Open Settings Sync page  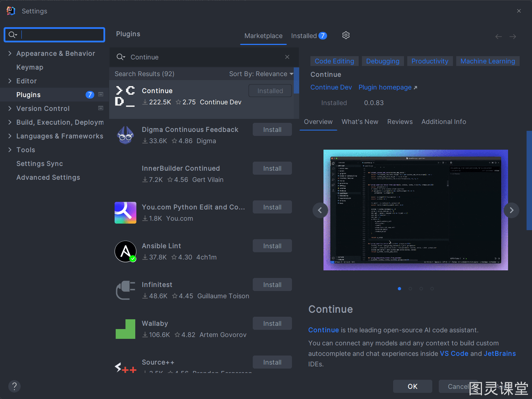tap(40, 163)
